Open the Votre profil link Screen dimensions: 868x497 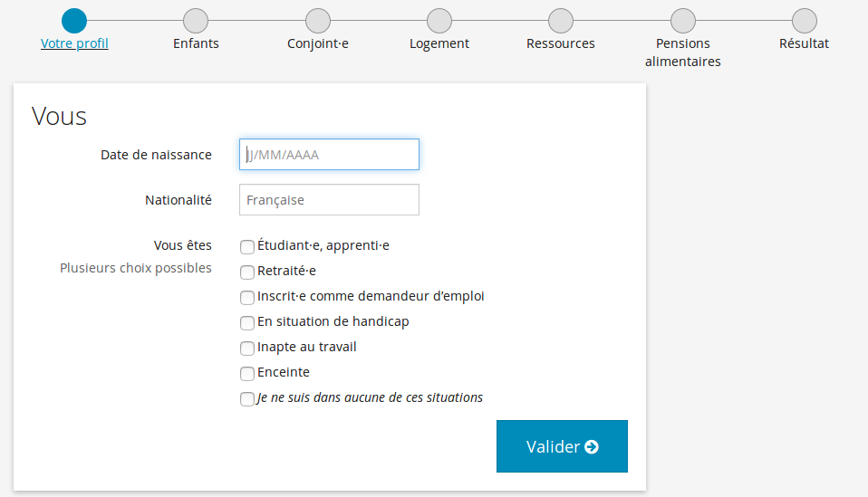click(74, 43)
